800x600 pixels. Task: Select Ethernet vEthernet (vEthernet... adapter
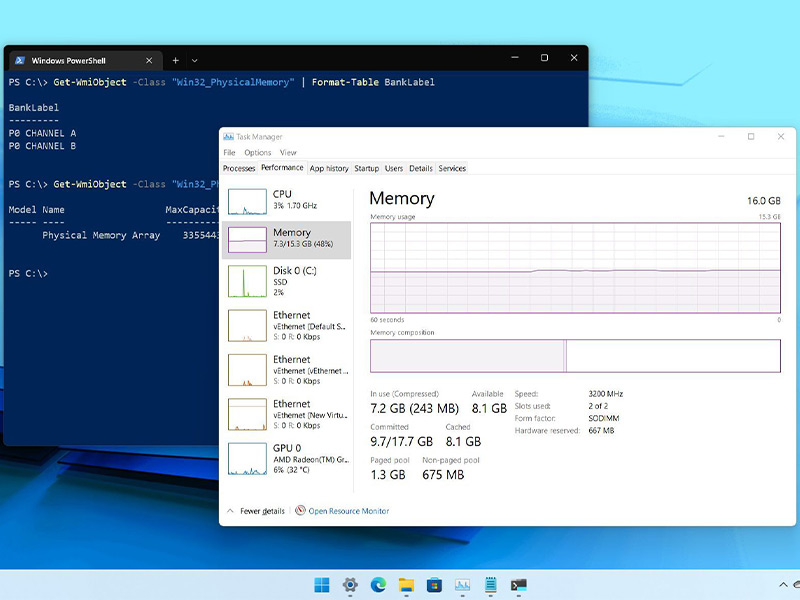pyautogui.click(x=287, y=370)
